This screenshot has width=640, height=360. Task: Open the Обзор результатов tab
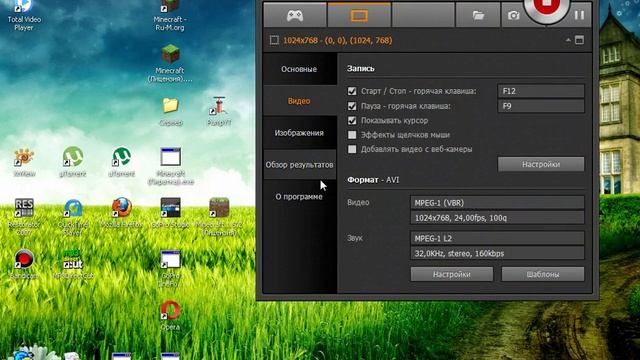click(x=299, y=164)
